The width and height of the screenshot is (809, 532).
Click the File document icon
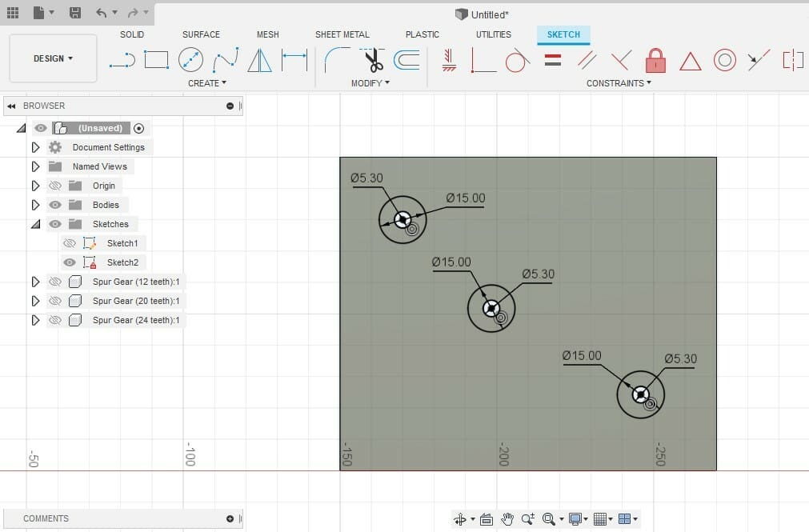coord(38,12)
